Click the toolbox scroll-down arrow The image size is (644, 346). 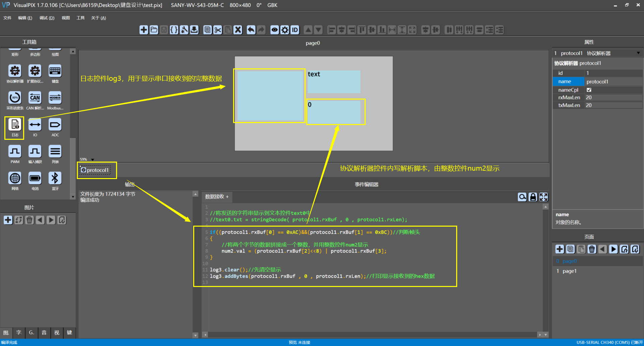[73, 197]
